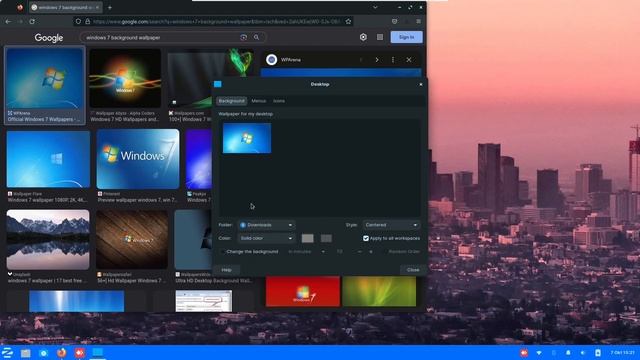This screenshot has height=360, width=640.
Task: Open Unsplash mountain lake wallpaper result
Action: pyautogui.click(x=48, y=240)
